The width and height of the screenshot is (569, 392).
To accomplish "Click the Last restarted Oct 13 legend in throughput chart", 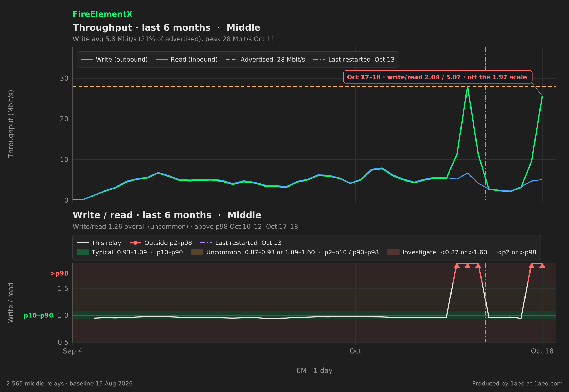I will [x=354, y=60].
